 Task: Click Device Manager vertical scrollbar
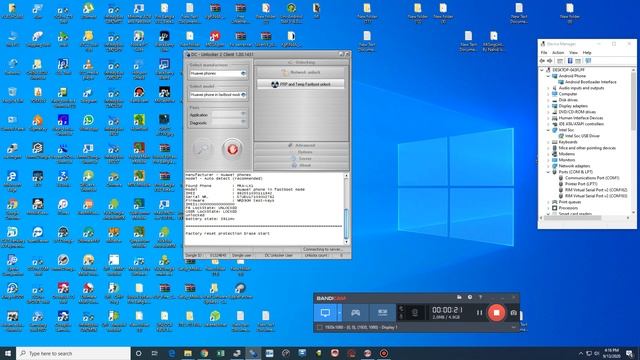pos(633,141)
